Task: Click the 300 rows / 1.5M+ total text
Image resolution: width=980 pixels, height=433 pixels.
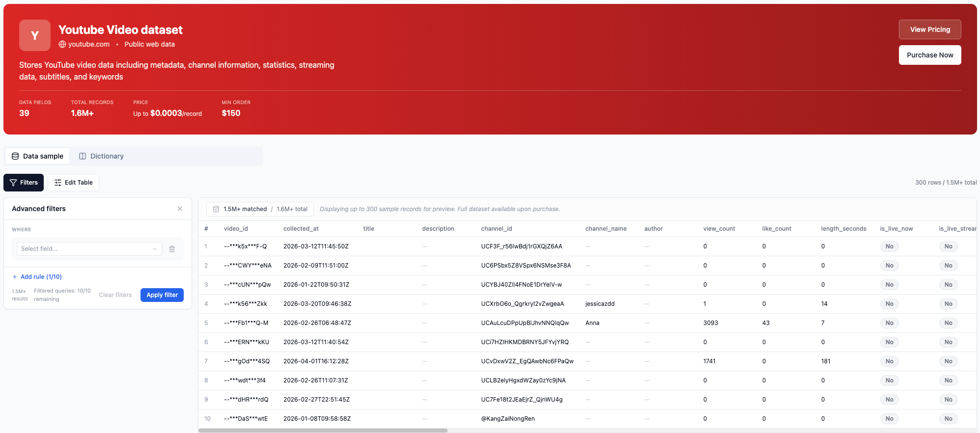Action: pyautogui.click(x=946, y=183)
